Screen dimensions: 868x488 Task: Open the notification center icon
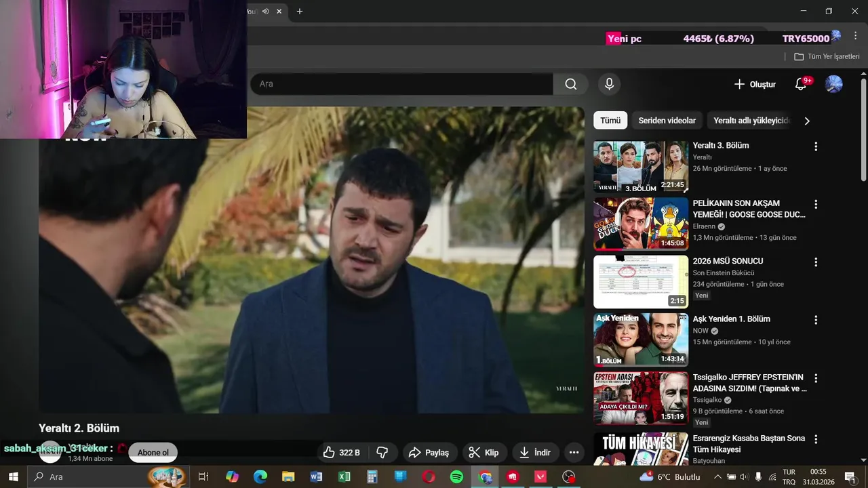pyautogui.click(x=850, y=476)
